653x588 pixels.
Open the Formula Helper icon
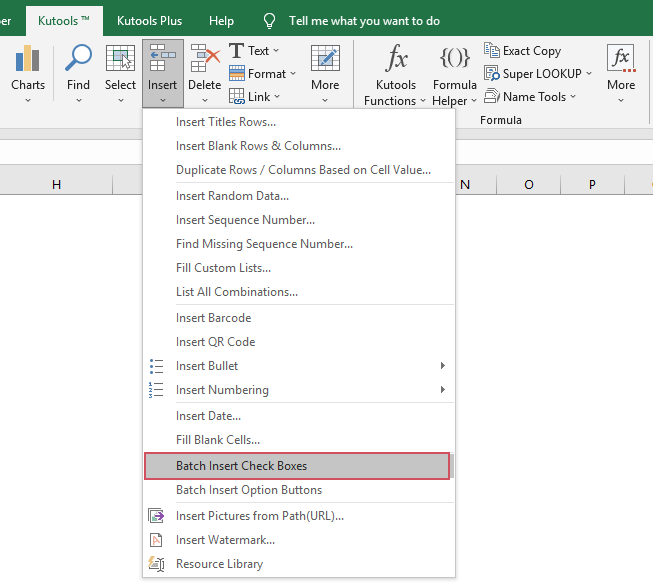(455, 57)
